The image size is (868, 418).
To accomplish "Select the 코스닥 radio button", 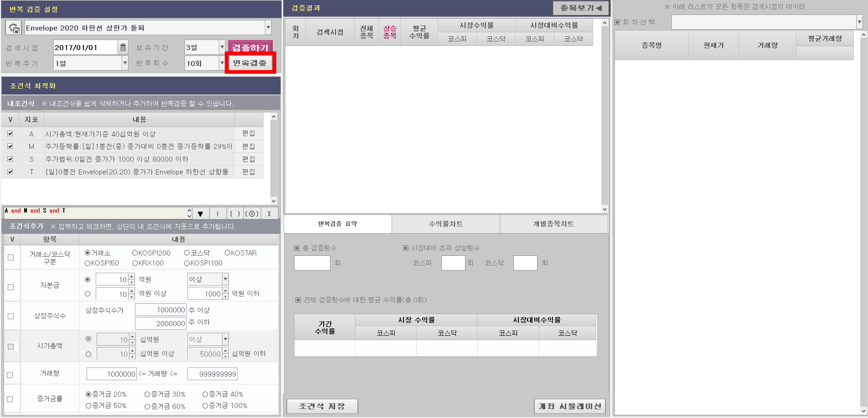I will coord(187,253).
